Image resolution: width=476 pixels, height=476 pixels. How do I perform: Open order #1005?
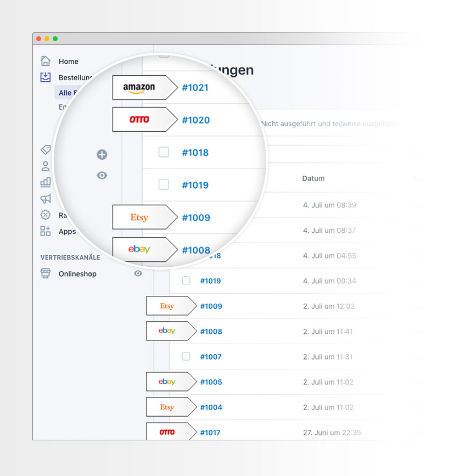[211, 382]
